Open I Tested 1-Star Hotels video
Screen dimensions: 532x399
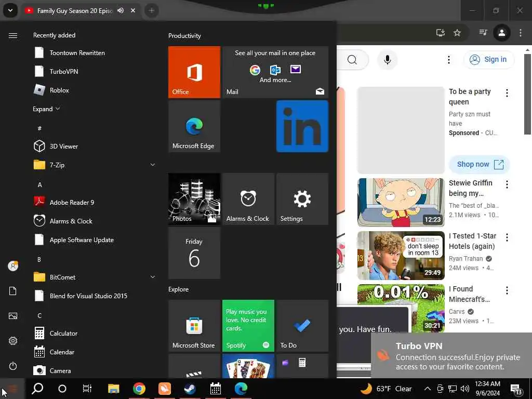click(x=401, y=256)
